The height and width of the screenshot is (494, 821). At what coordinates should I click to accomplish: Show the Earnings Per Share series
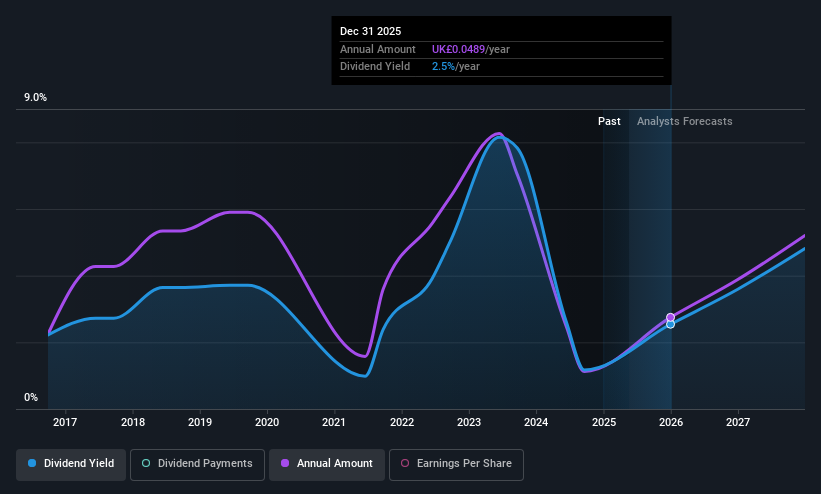tap(456, 464)
